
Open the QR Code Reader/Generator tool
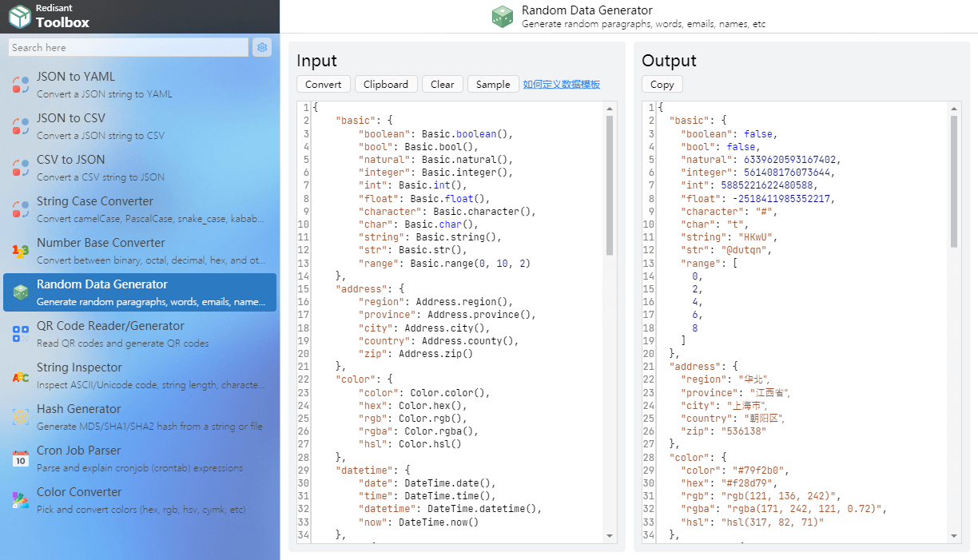click(x=140, y=334)
